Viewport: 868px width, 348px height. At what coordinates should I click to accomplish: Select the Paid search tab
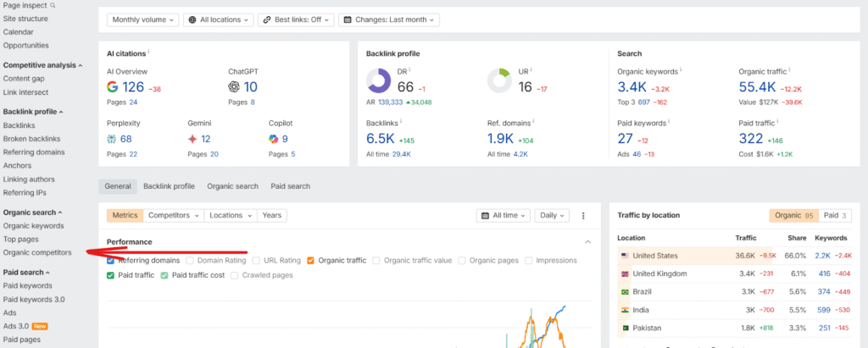pyautogui.click(x=290, y=186)
